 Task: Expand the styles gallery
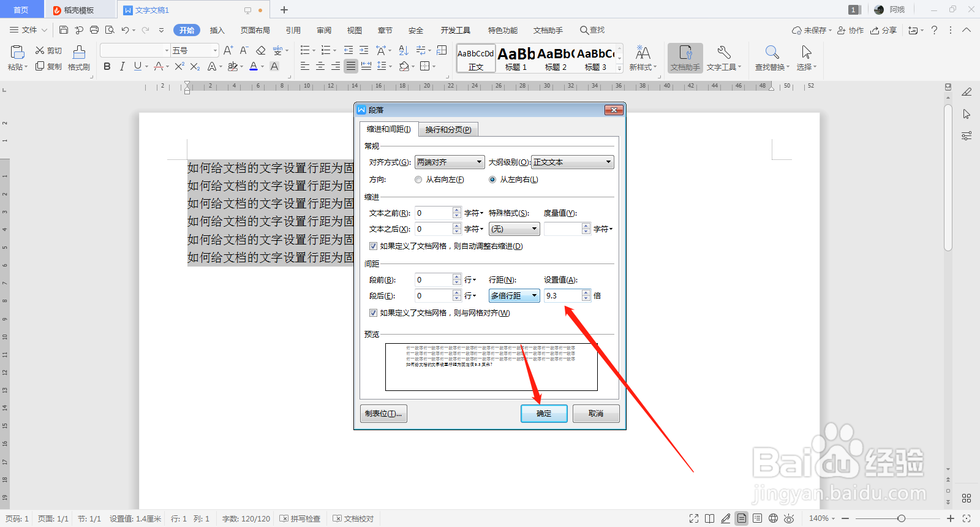coord(619,69)
